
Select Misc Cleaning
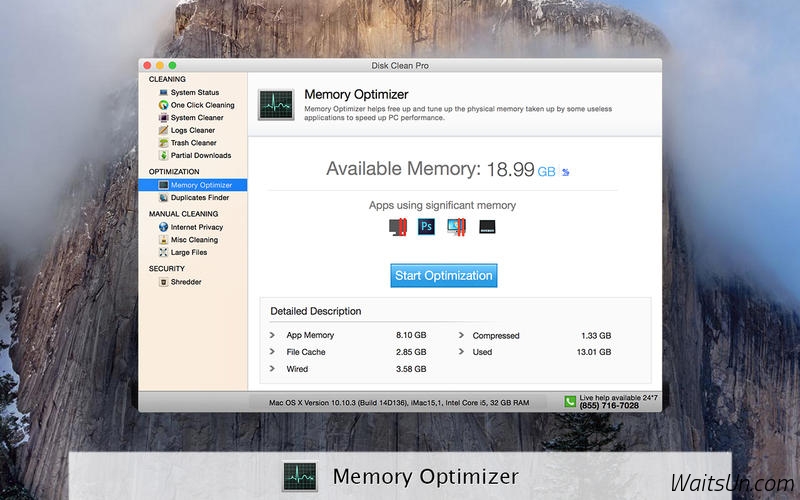(194, 240)
